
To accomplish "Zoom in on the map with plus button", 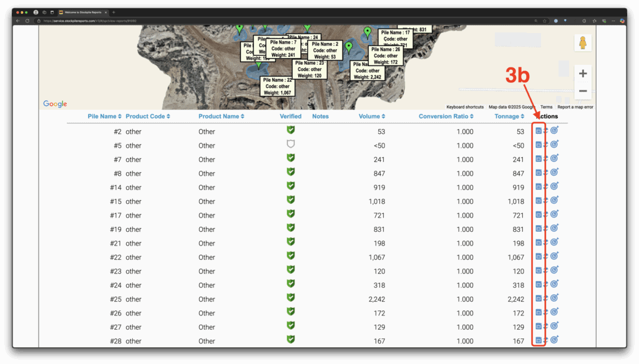I will (583, 74).
